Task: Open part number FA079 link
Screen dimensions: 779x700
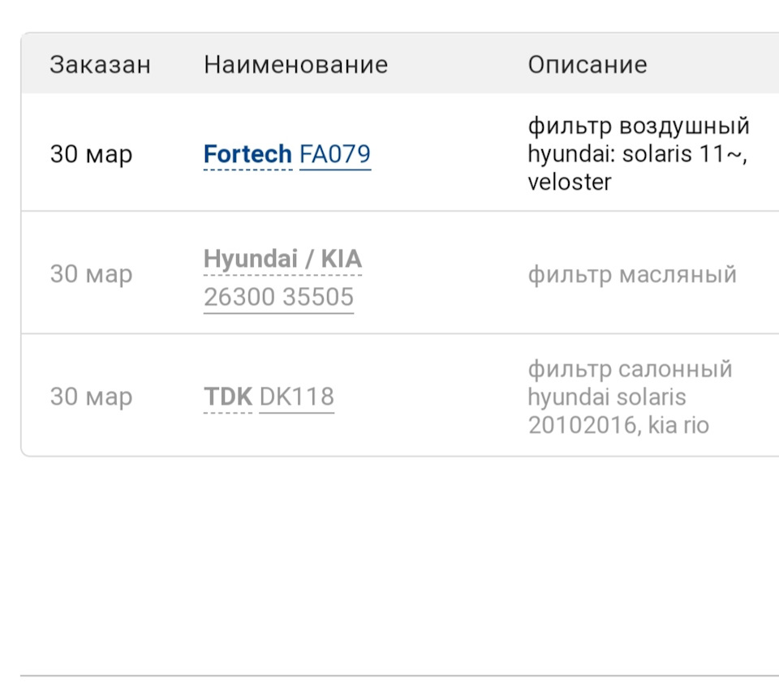Action: [x=335, y=153]
